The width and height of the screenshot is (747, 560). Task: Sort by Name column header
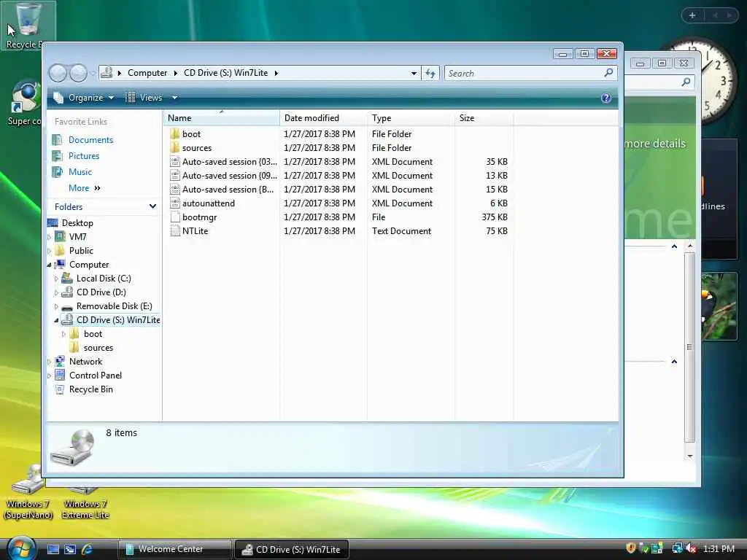pyautogui.click(x=222, y=117)
